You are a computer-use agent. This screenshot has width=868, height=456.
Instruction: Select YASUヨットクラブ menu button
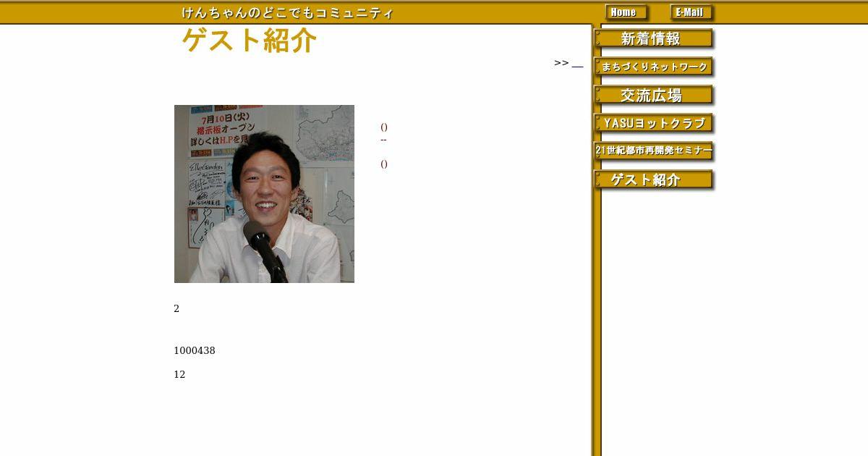pyautogui.click(x=654, y=124)
